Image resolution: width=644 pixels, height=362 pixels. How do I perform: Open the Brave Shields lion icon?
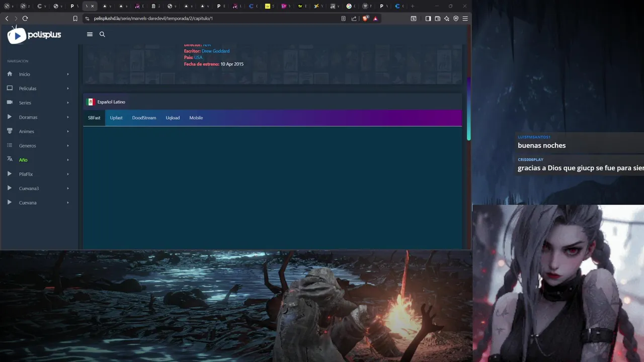(366, 19)
